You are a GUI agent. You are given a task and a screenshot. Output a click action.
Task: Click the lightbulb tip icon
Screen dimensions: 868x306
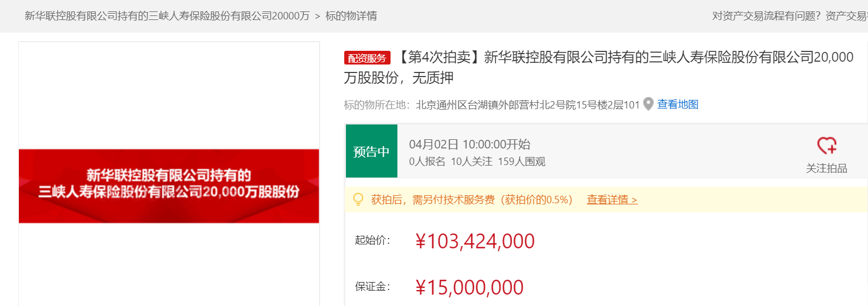pos(359,199)
